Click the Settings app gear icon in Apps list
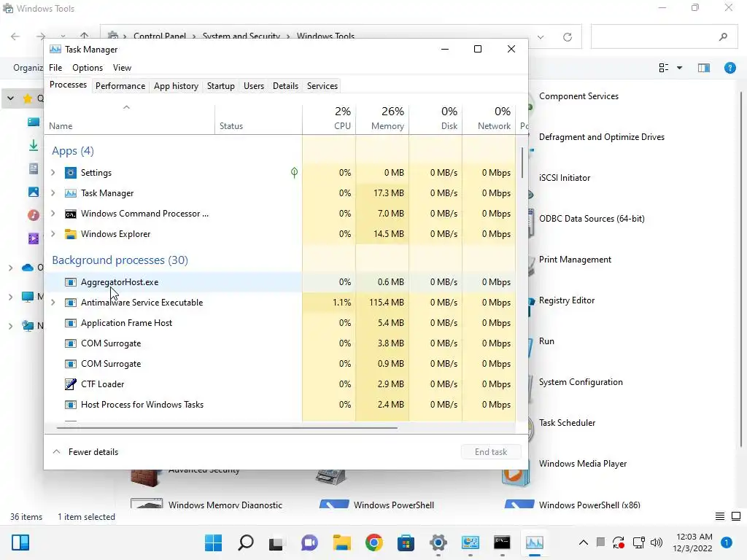The image size is (747, 560). (71, 173)
